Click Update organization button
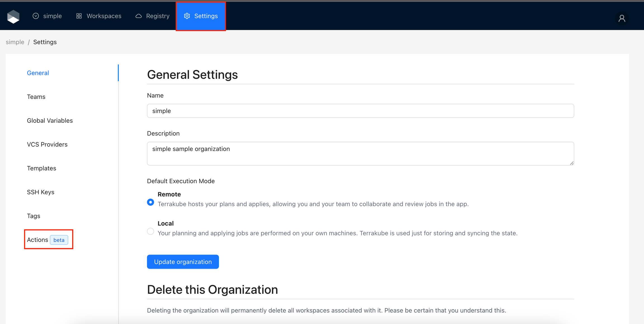This screenshot has width=644, height=324. coord(183,262)
